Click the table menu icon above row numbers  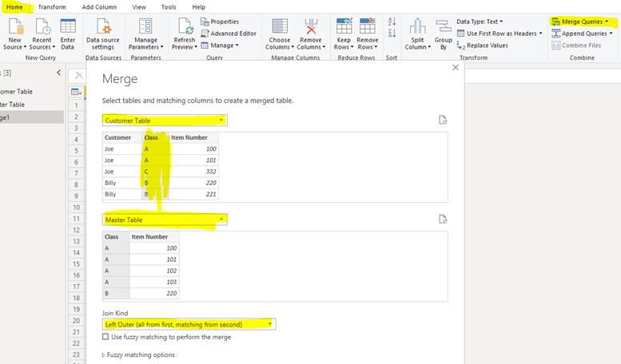click(76, 92)
